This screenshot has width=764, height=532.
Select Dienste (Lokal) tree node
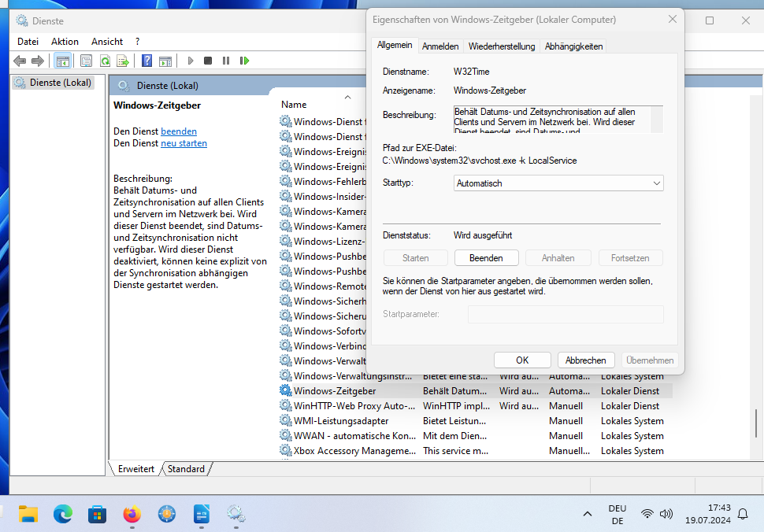click(53, 83)
